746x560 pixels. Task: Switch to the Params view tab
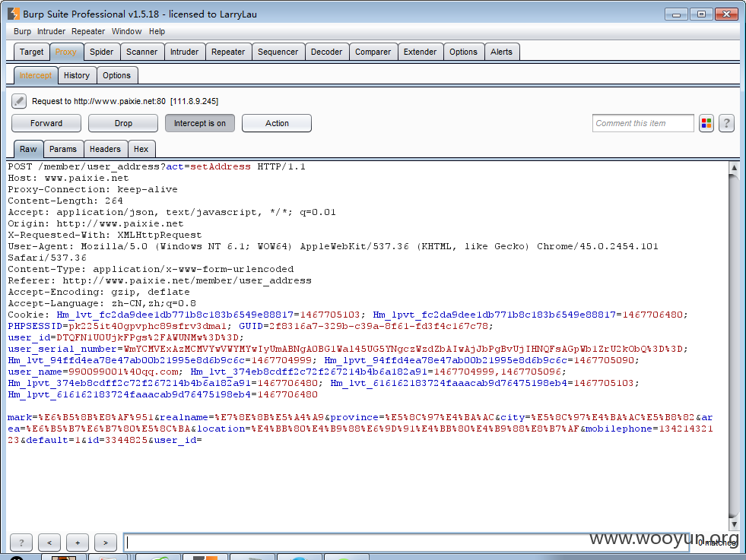[63, 149]
